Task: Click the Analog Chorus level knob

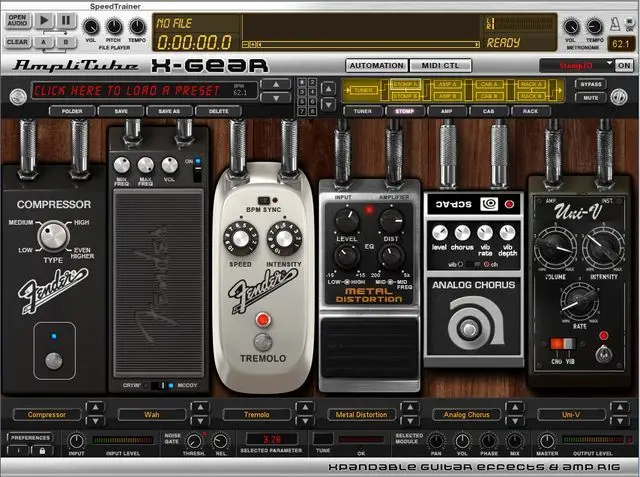Action: (440, 233)
